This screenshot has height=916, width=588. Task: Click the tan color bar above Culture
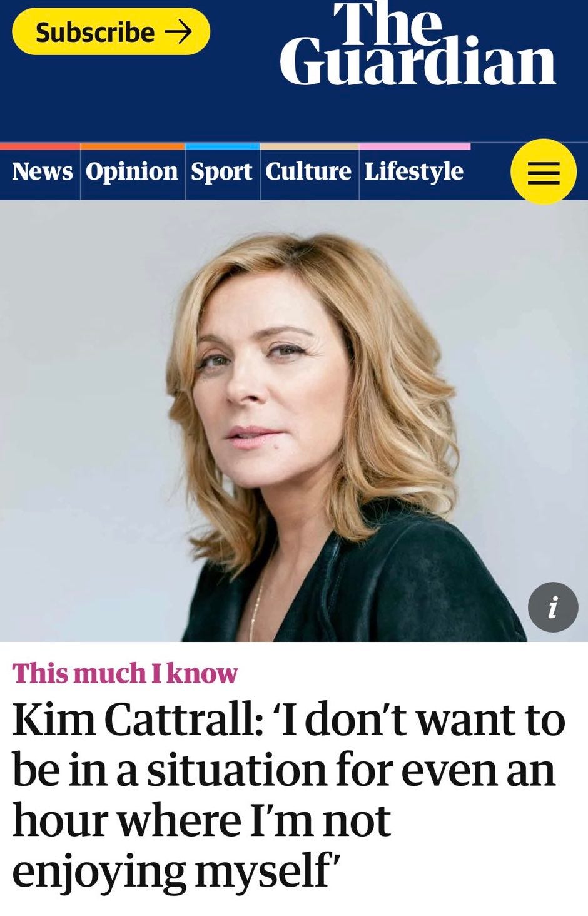point(309,146)
